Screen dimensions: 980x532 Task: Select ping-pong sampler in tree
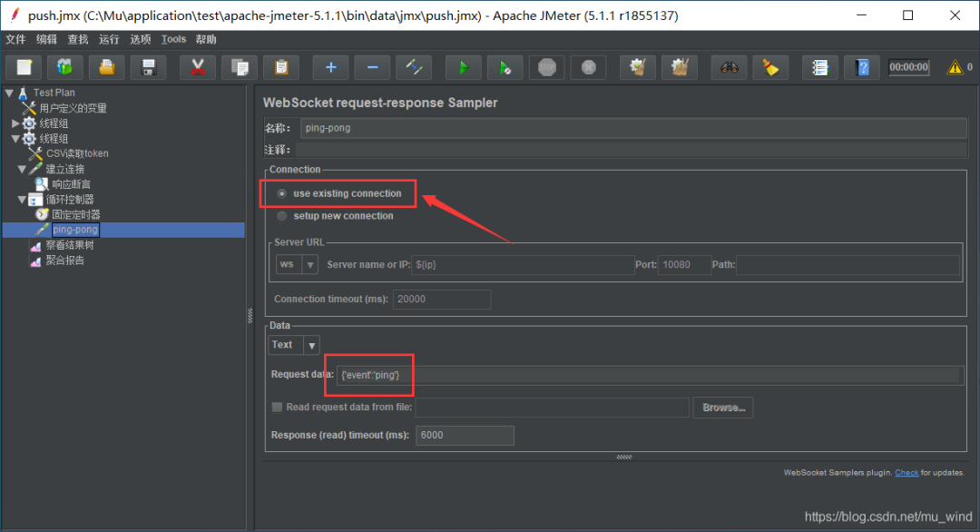[75, 230]
